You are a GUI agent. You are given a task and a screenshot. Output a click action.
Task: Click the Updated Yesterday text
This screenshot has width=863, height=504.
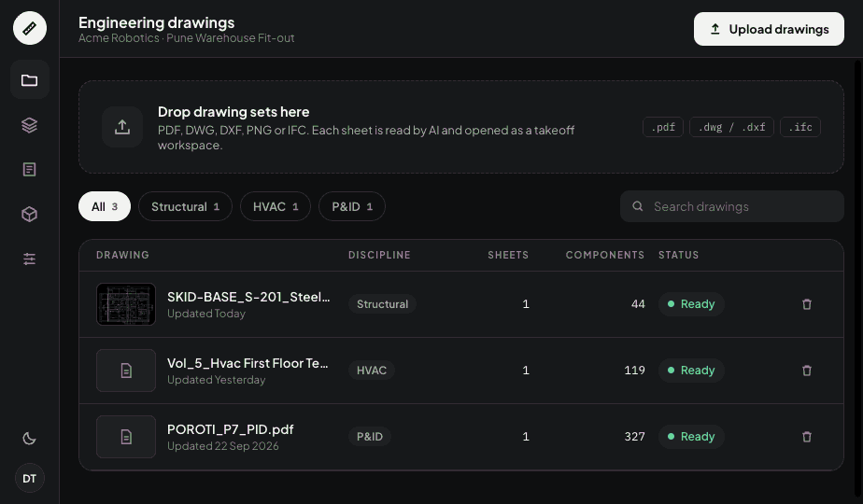coord(217,380)
